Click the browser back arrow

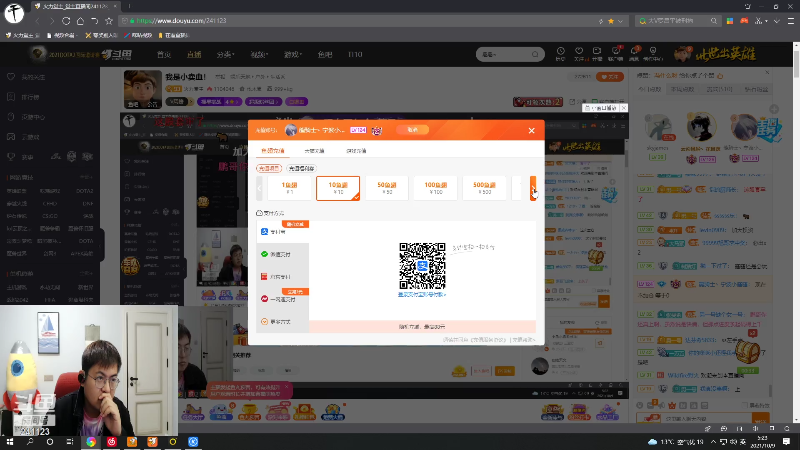tap(37, 21)
